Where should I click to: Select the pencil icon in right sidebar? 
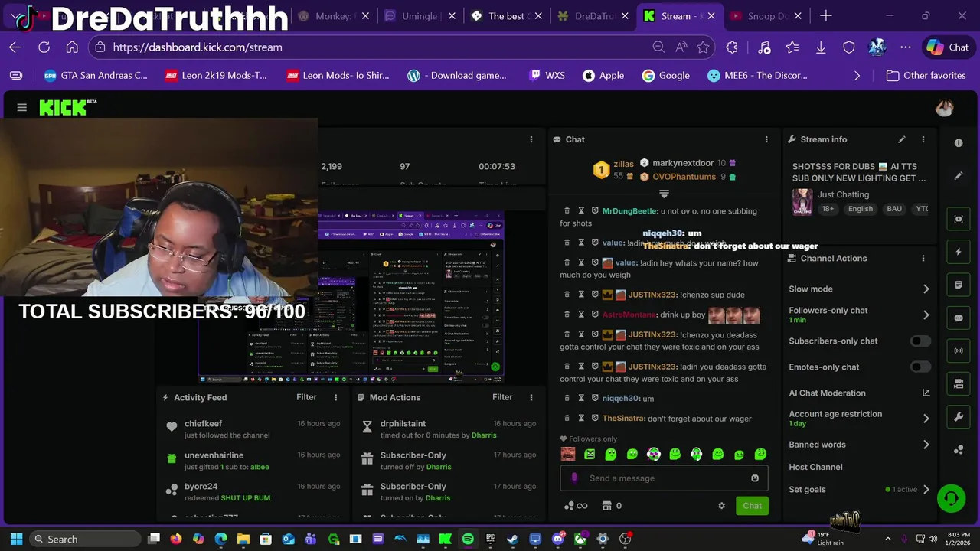click(959, 176)
